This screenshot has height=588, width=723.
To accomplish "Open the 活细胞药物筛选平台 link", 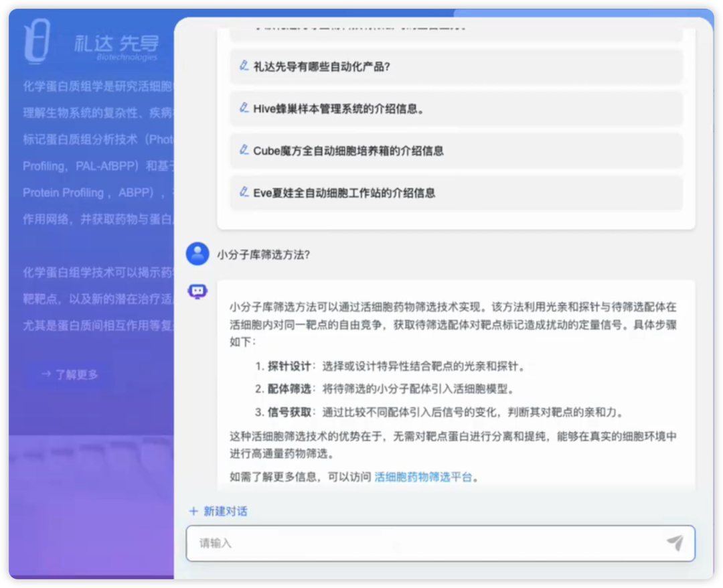I will pyautogui.click(x=423, y=477).
